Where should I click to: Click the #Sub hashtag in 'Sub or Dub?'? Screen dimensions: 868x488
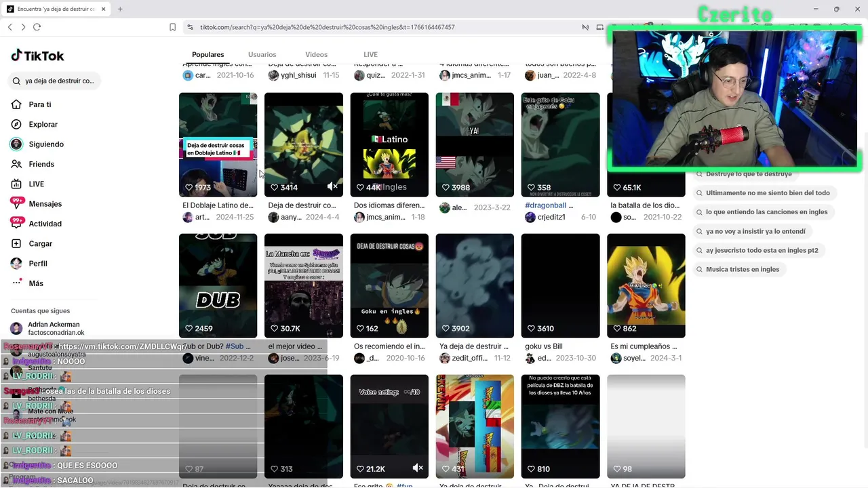pos(233,346)
